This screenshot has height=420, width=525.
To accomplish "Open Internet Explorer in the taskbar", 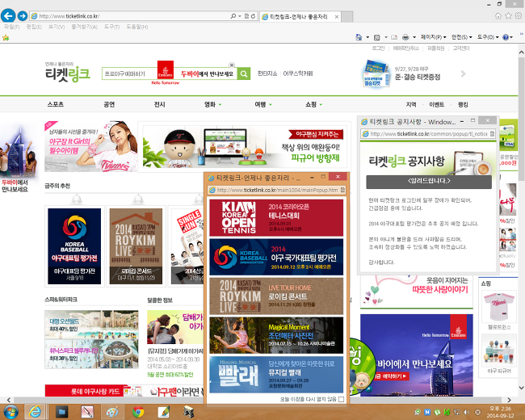I will tap(35, 412).
